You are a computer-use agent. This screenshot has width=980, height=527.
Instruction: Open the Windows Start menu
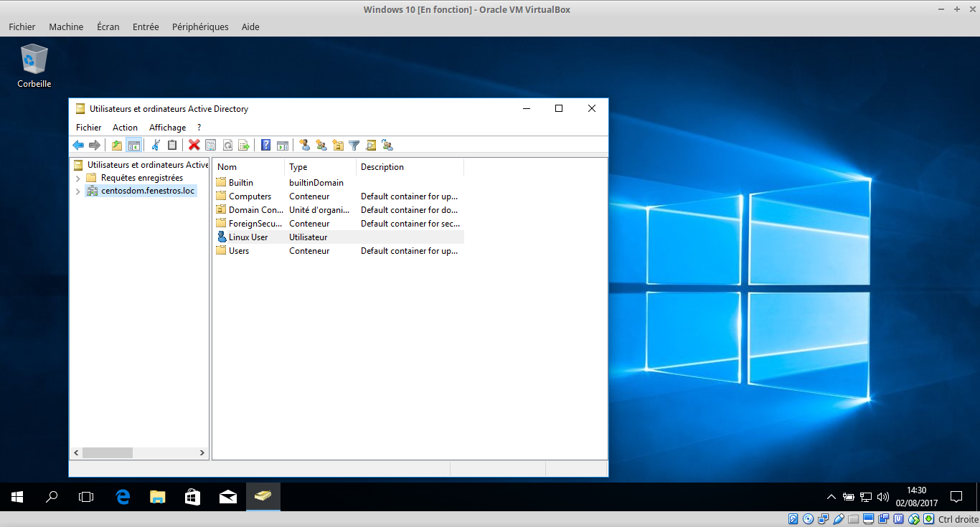pyautogui.click(x=17, y=496)
